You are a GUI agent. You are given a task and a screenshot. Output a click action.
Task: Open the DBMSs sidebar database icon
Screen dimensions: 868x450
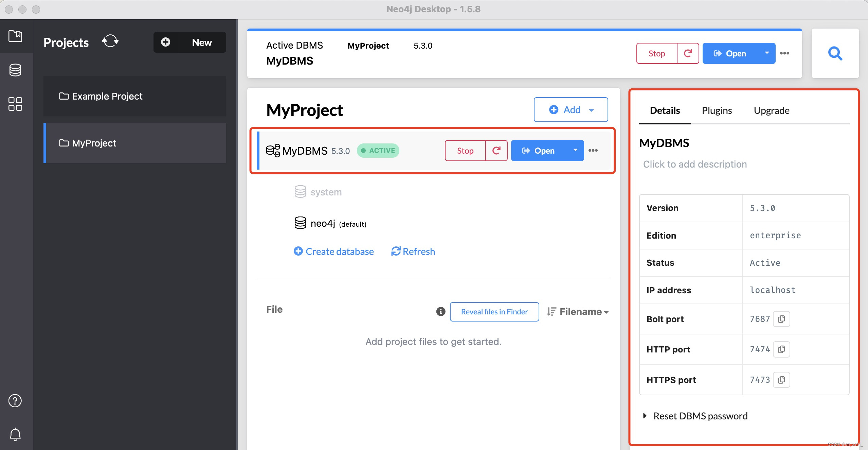[15, 70]
